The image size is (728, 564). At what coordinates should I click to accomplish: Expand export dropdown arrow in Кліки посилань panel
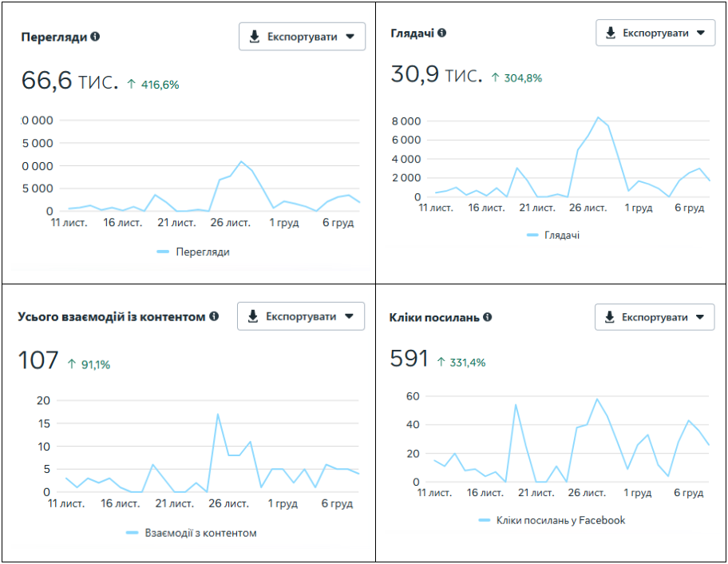(x=700, y=317)
